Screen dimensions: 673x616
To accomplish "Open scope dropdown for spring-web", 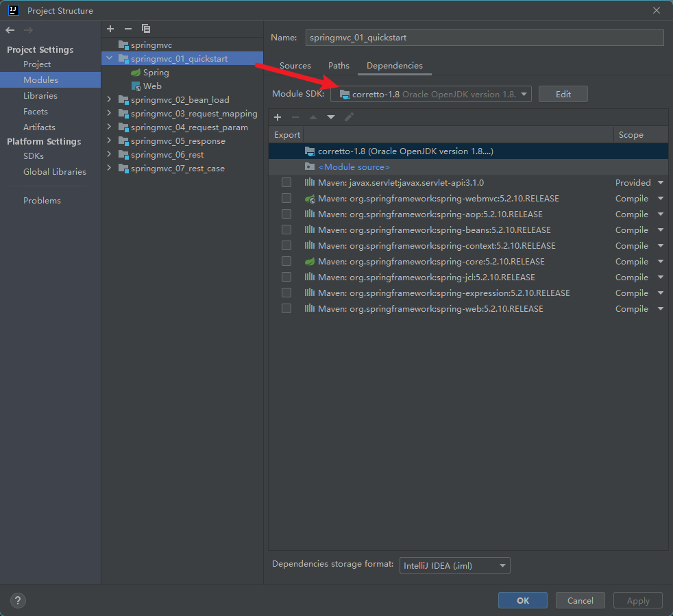I will pyautogui.click(x=661, y=308).
